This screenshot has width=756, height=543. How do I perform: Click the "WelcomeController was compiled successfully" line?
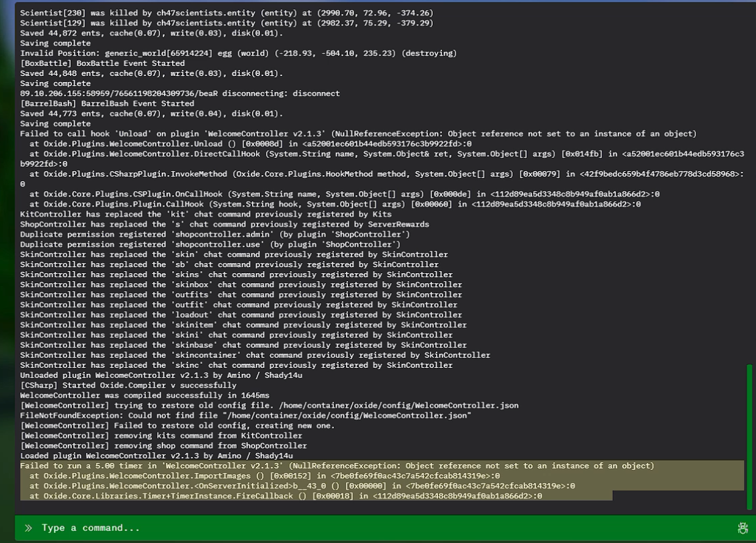click(133, 395)
